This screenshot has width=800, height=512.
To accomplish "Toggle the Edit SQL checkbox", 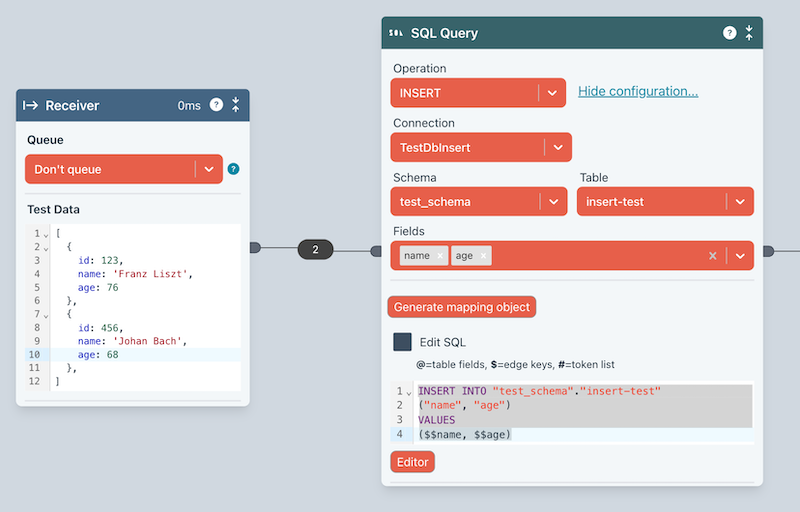I will point(402,342).
